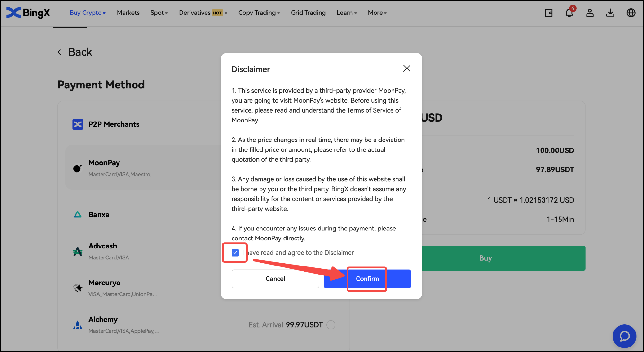Uncheck the agree to Disclaimer checkbox
The width and height of the screenshot is (644, 352).
tap(235, 253)
